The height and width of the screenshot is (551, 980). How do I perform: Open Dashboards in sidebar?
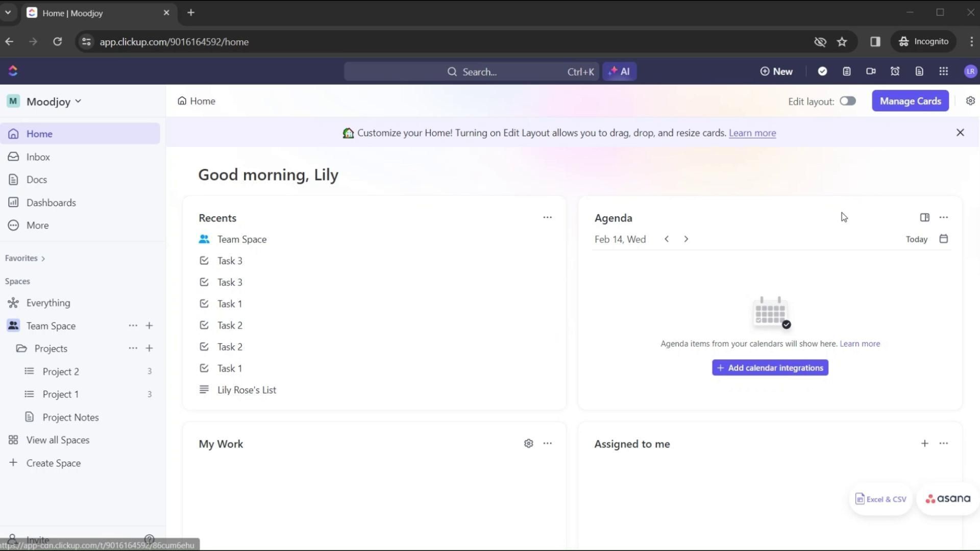(51, 203)
